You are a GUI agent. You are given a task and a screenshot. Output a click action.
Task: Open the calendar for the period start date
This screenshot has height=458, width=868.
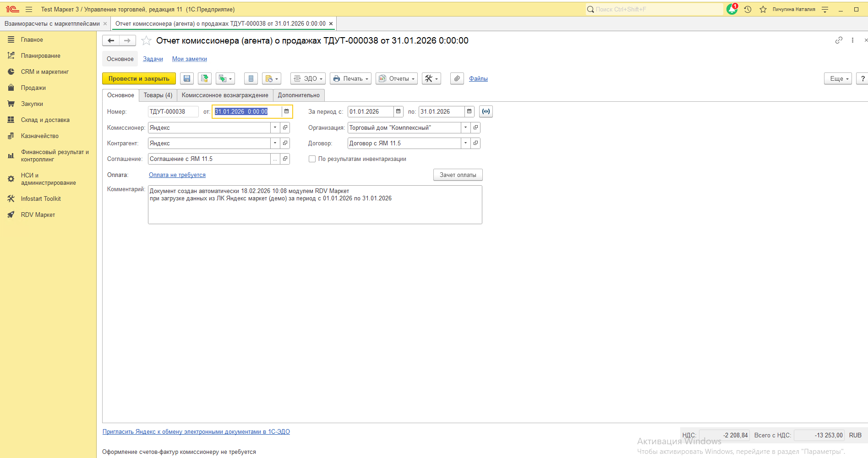(399, 111)
